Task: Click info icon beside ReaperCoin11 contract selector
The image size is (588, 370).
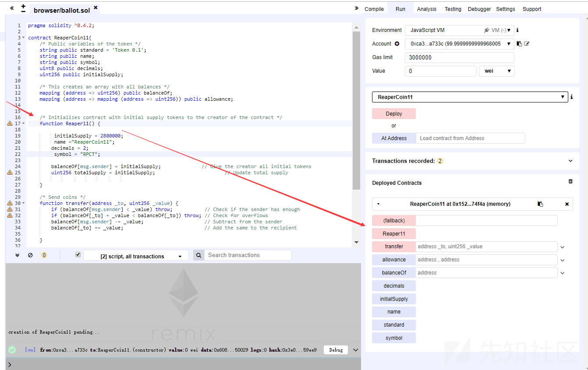Action: pyautogui.click(x=572, y=97)
